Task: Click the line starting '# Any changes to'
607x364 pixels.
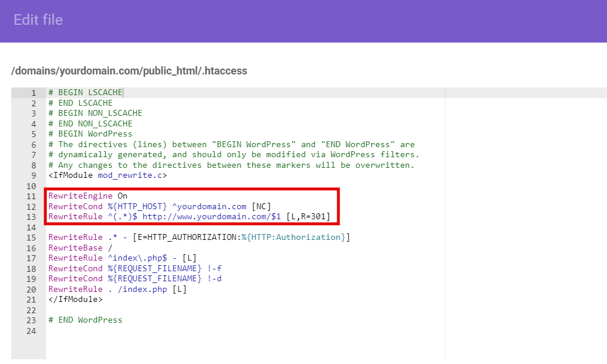Action: tap(231, 165)
